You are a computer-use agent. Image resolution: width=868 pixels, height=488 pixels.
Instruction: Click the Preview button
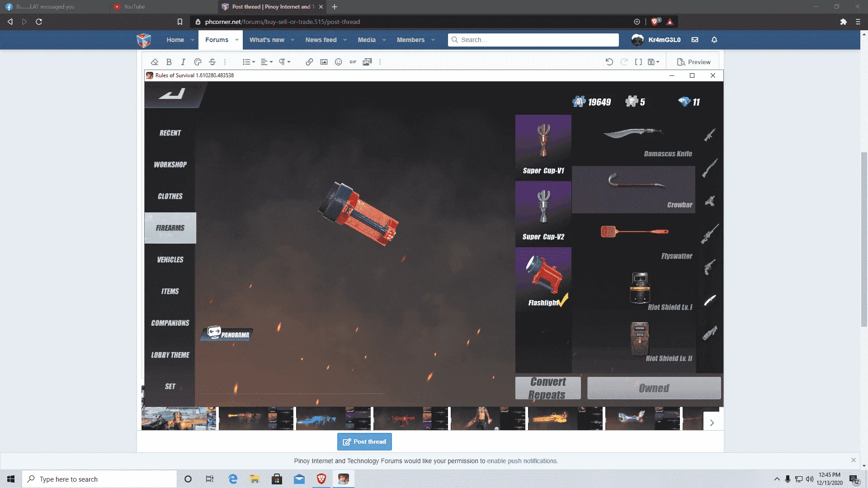point(693,62)
